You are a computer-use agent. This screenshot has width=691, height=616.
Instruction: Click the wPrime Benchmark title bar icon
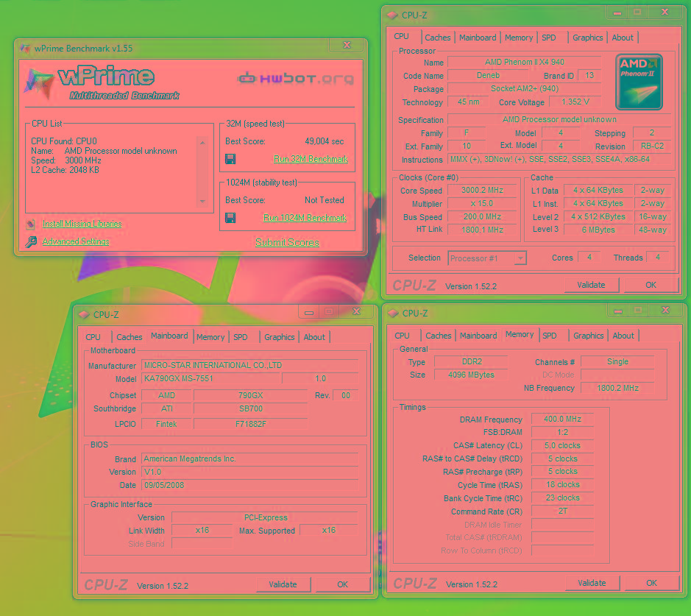(x=25, y=49)
